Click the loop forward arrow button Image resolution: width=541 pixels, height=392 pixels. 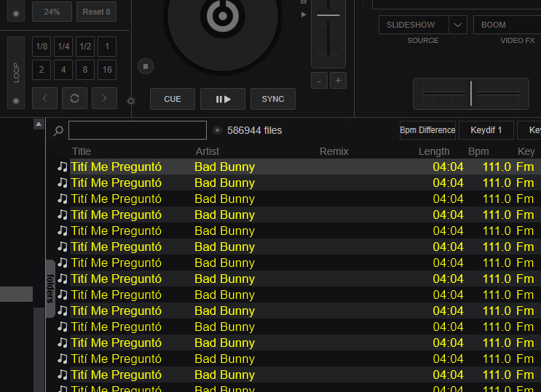point(105,98)
